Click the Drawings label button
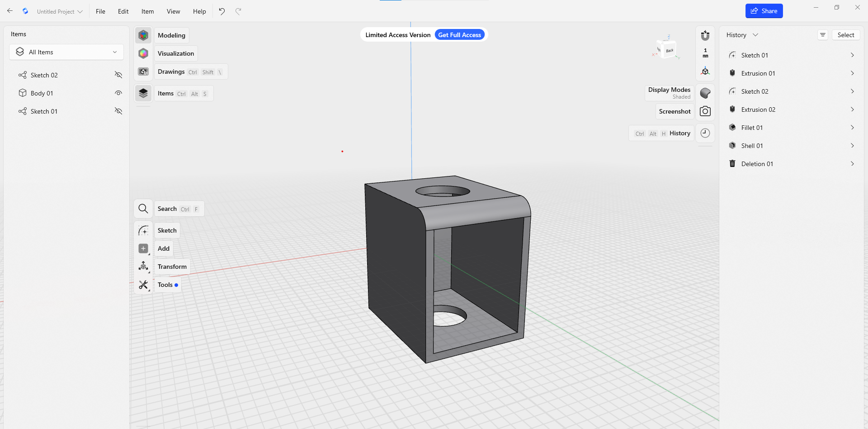Image resolution: width=868 pixels, height=429 pixels. coord(191,71)
